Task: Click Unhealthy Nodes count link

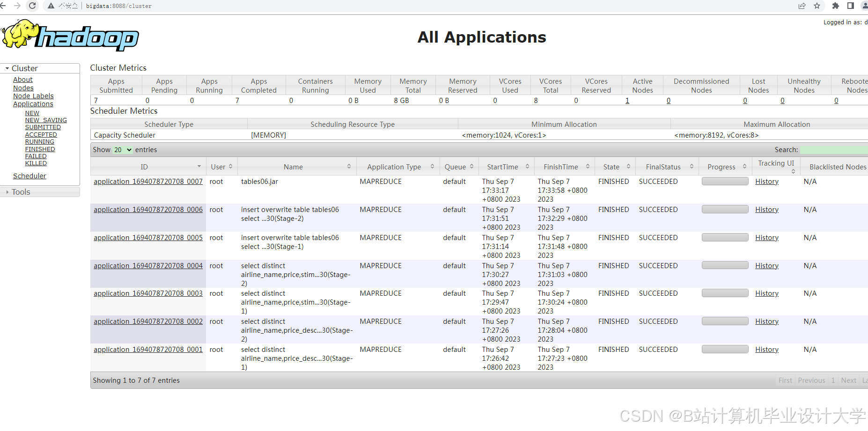Action: click(x=782, y=101)
